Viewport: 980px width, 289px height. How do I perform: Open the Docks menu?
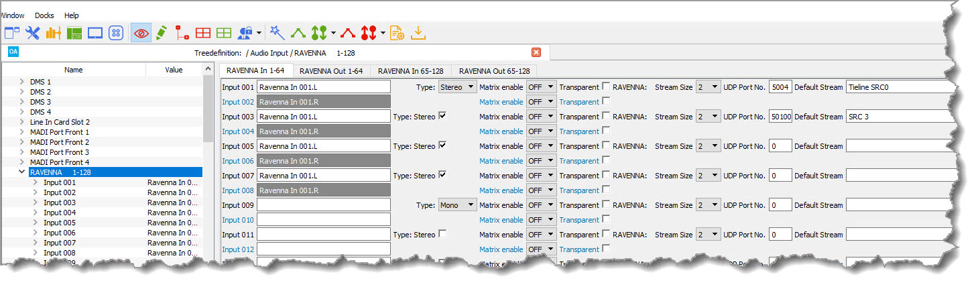[x=44, y=15]
